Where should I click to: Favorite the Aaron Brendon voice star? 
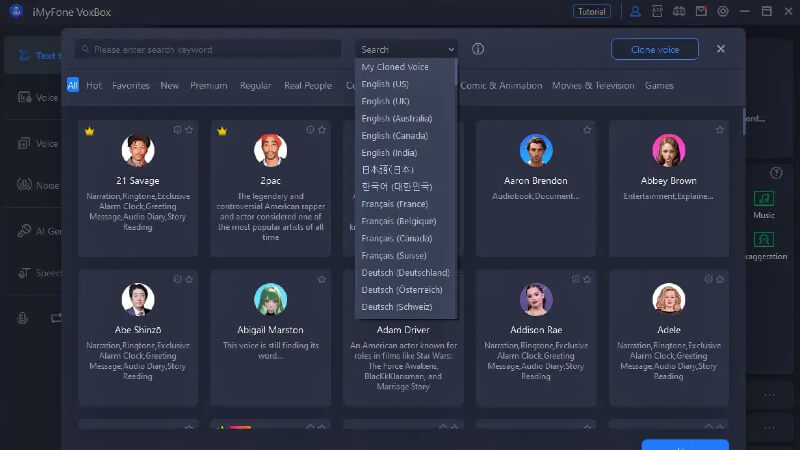click(587, 130)
